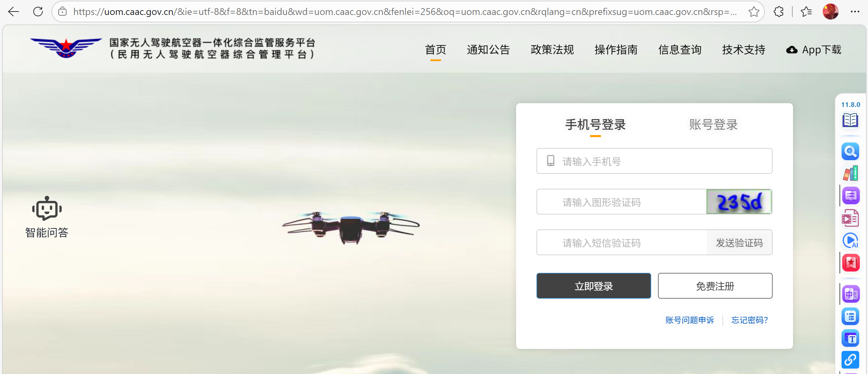View site info via address bar lock icon
This screenshot has width=868, height=374.
tap(62, 12)
